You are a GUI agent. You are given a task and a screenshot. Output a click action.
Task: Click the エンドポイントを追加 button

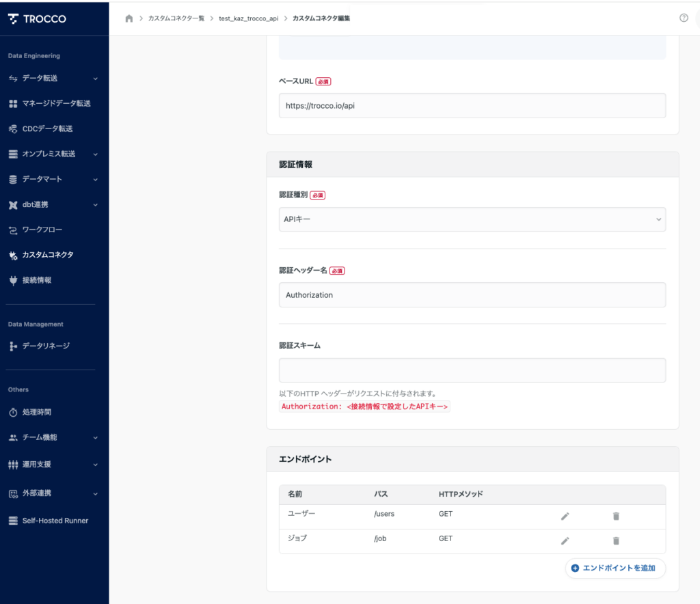pos(614,568)
